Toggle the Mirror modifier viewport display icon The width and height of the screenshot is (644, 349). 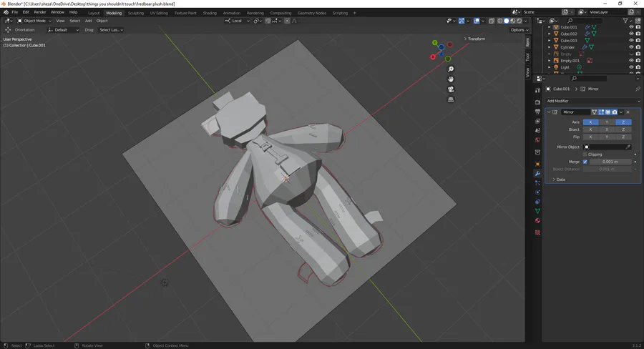[608, 112]
